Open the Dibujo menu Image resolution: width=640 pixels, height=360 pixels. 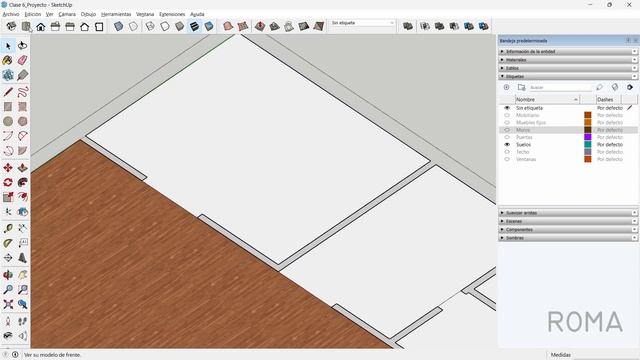tap(88, 14)
